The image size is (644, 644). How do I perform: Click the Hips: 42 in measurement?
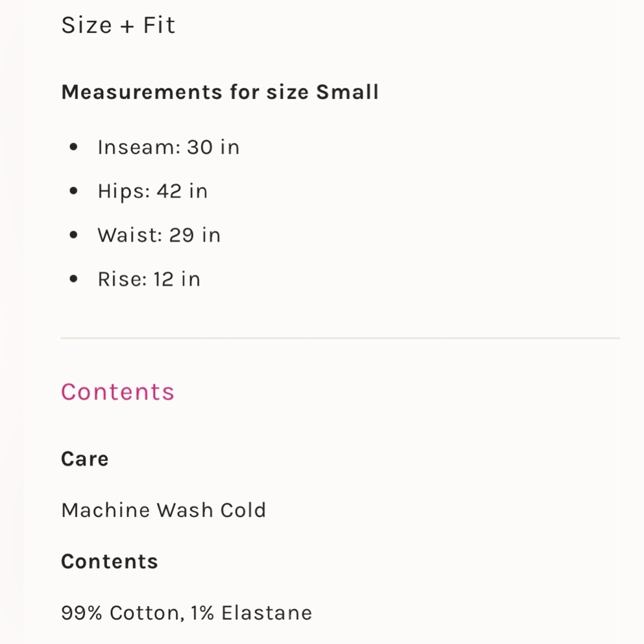pos(152,191)
